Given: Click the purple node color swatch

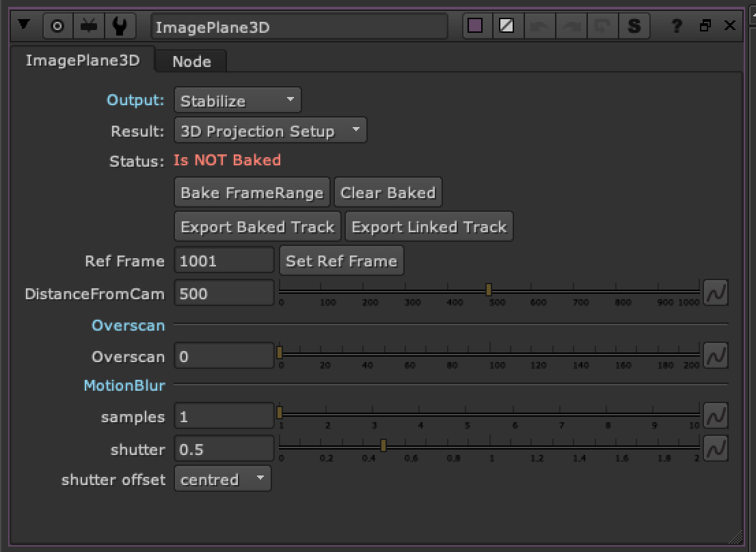Looking at the screenshot, I should pyautogui.click(x=475, y=27).
